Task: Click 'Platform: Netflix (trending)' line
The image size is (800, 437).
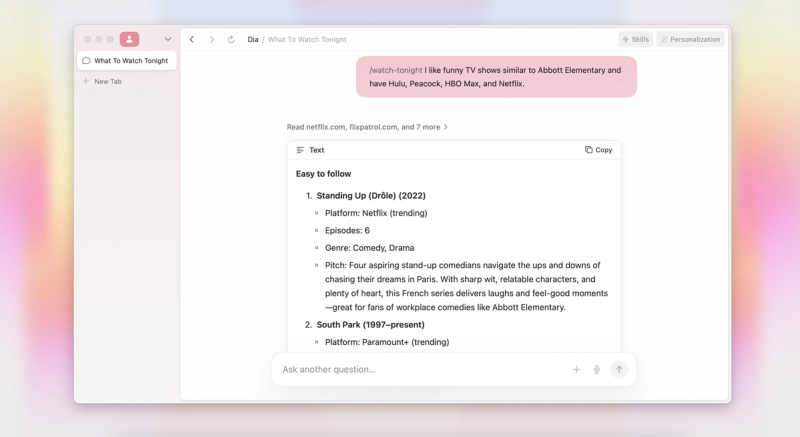Action: [x=376, y=213]
